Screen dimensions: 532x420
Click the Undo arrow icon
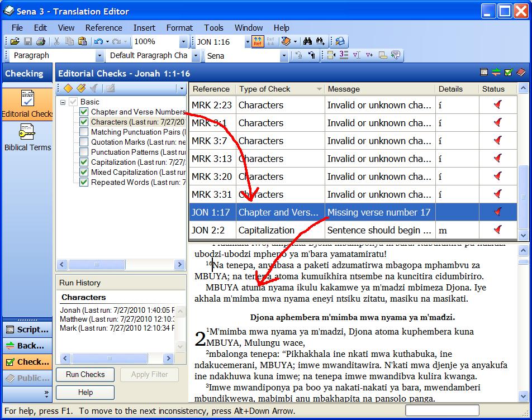coord(99,41)
